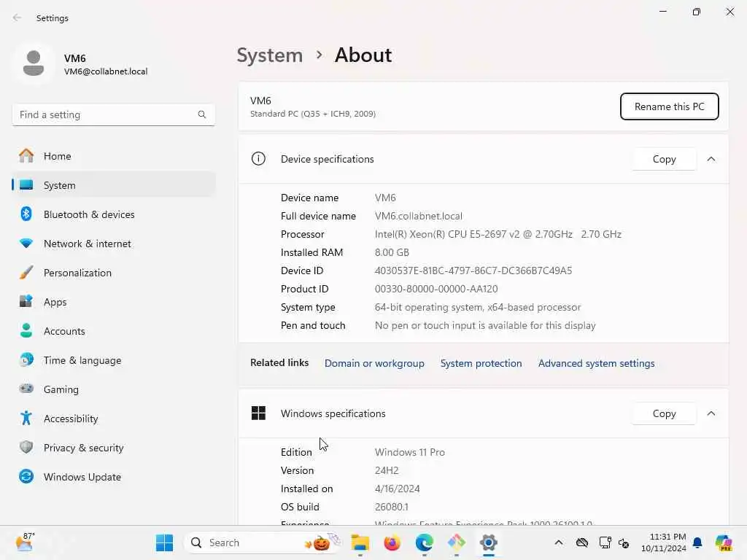The image size is (747, 560).
Task: Launch Firefox from the taskbar
Action: (x=392, y=542)
